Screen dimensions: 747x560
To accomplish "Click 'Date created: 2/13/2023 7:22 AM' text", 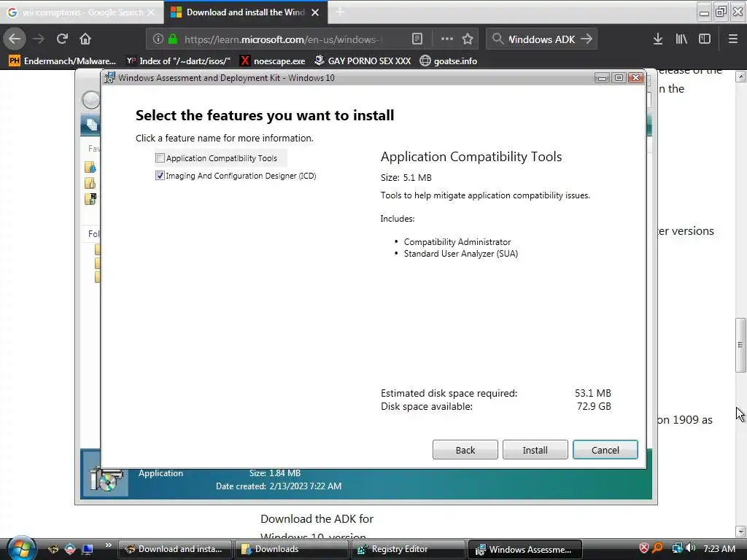I will tap(279, 486).
